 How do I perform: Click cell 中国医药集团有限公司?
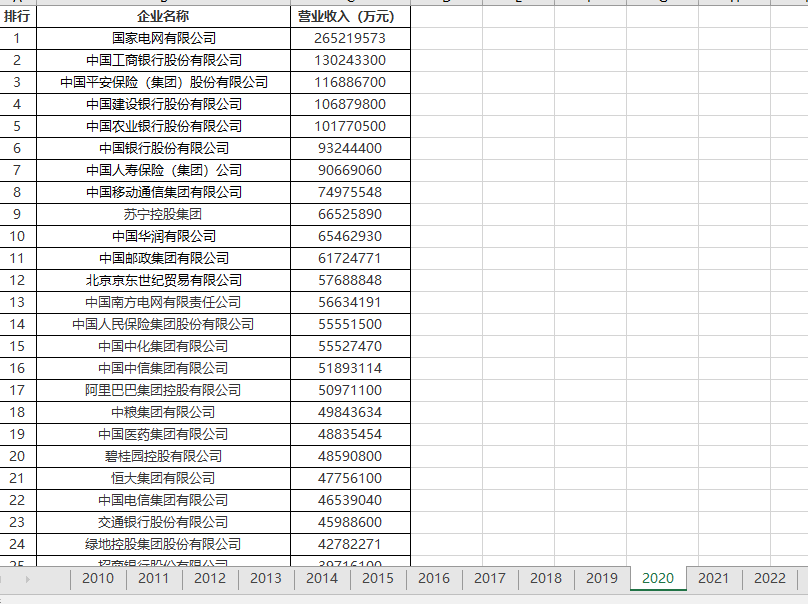tap(163, 434)
